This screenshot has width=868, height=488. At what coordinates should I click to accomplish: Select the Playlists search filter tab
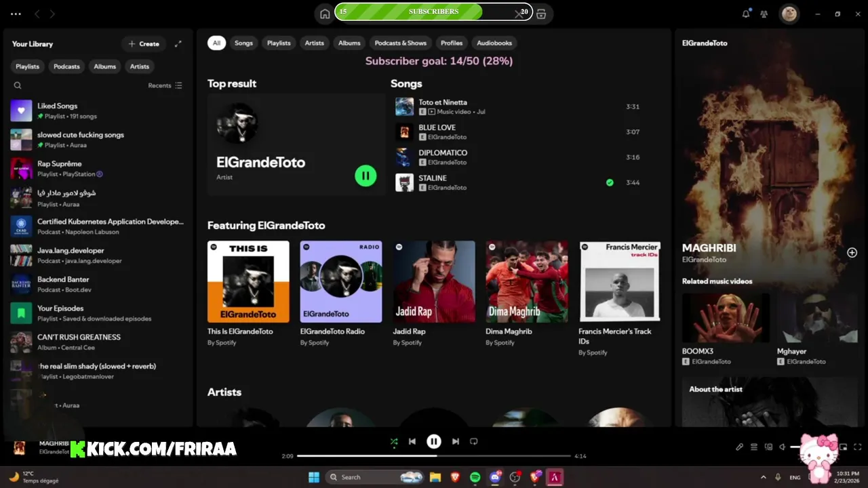click(279, 43)
